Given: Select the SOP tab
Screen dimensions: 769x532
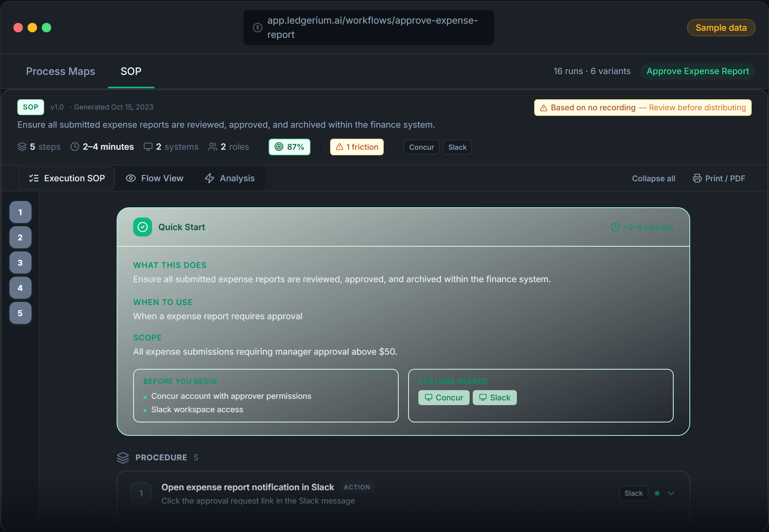Looking at the screenshot, I should point(131,71).
